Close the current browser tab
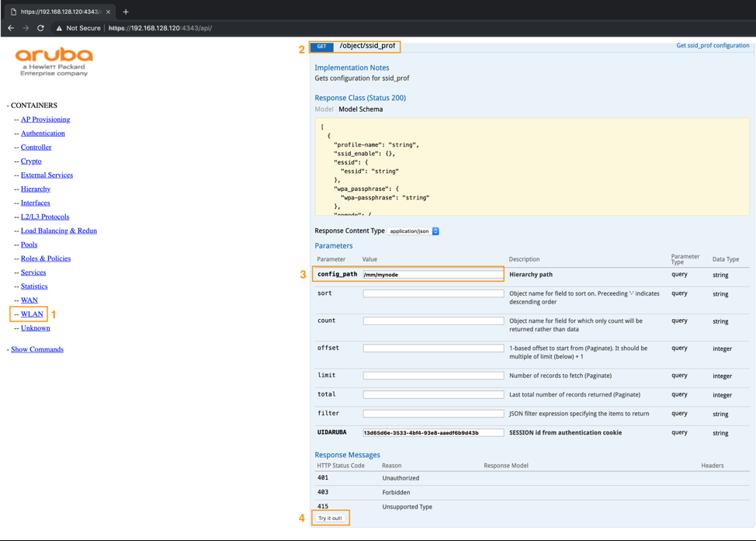 pyautogui.click(x=108, y=12)
